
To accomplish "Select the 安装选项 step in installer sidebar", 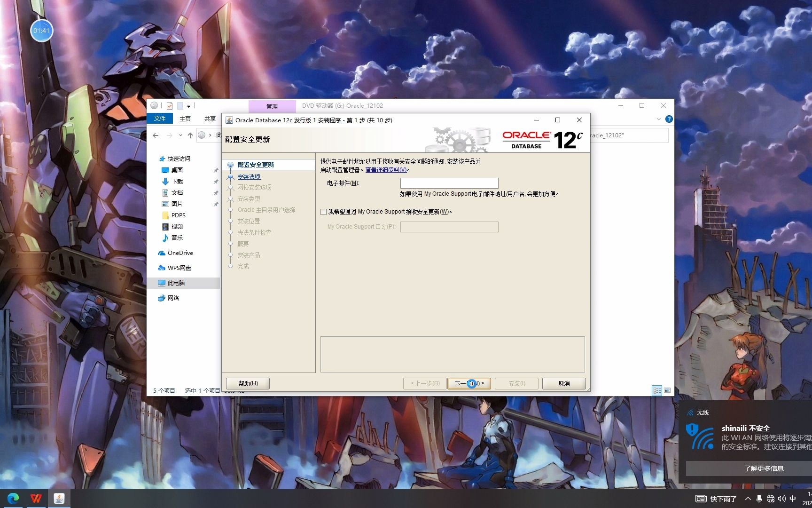I will [249, 177].
